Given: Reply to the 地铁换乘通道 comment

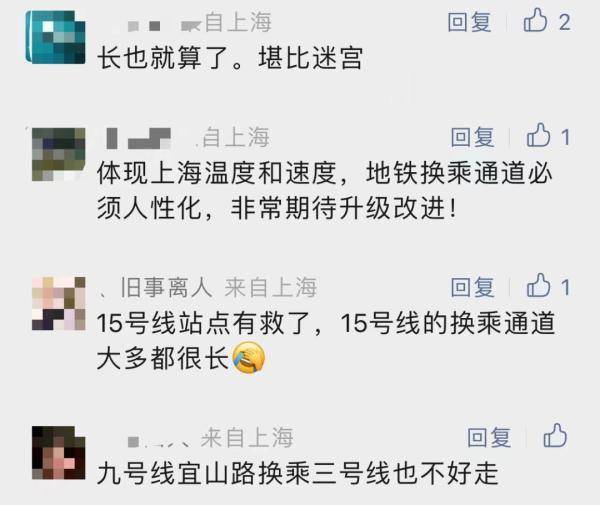Looking at the screenshot, I should click(473, 137).
